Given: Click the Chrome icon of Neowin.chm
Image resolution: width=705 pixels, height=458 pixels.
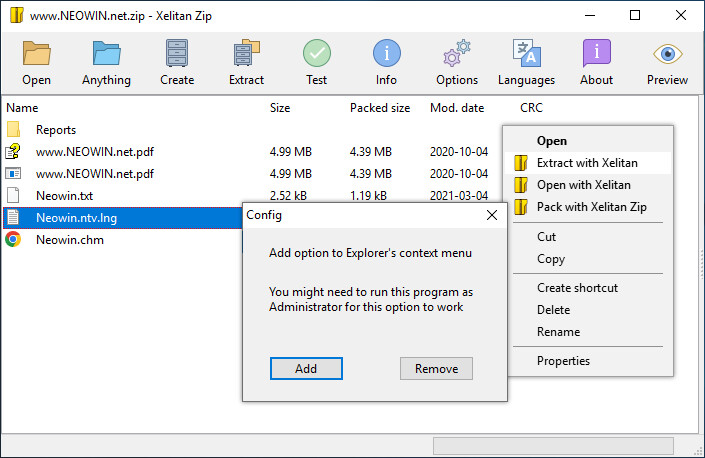Looking at the screenshot, I should tap(13, 240).
